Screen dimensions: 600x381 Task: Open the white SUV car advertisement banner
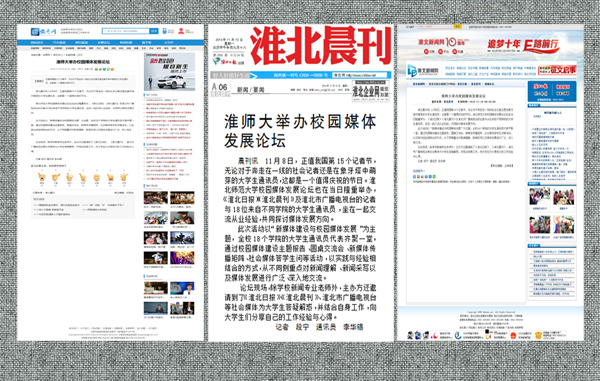coord(169,72)
